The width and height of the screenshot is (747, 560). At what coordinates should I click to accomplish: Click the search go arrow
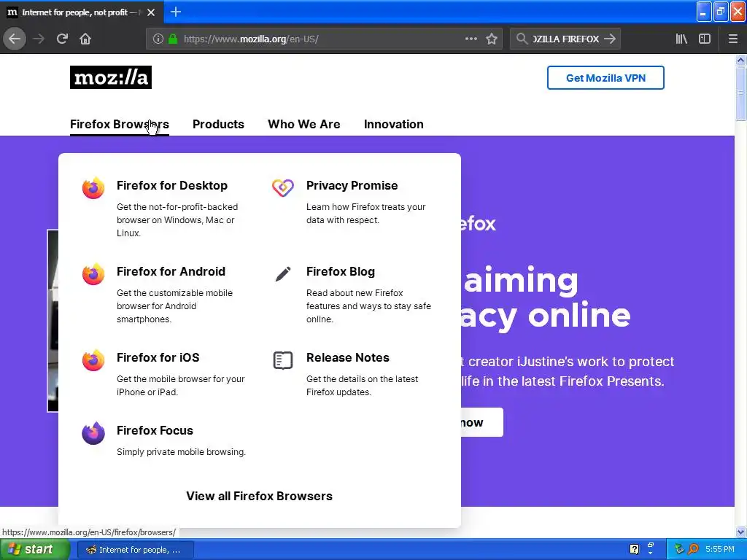click(609, 39)
